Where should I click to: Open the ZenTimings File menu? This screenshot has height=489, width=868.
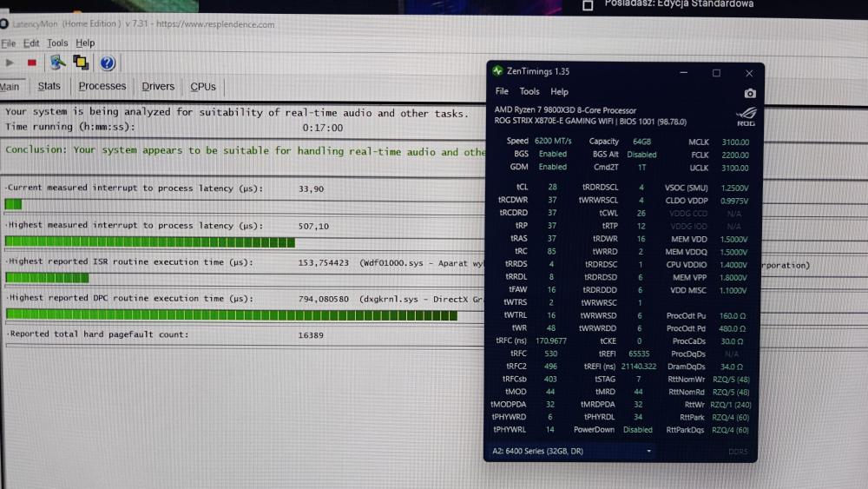pos(502,91)
